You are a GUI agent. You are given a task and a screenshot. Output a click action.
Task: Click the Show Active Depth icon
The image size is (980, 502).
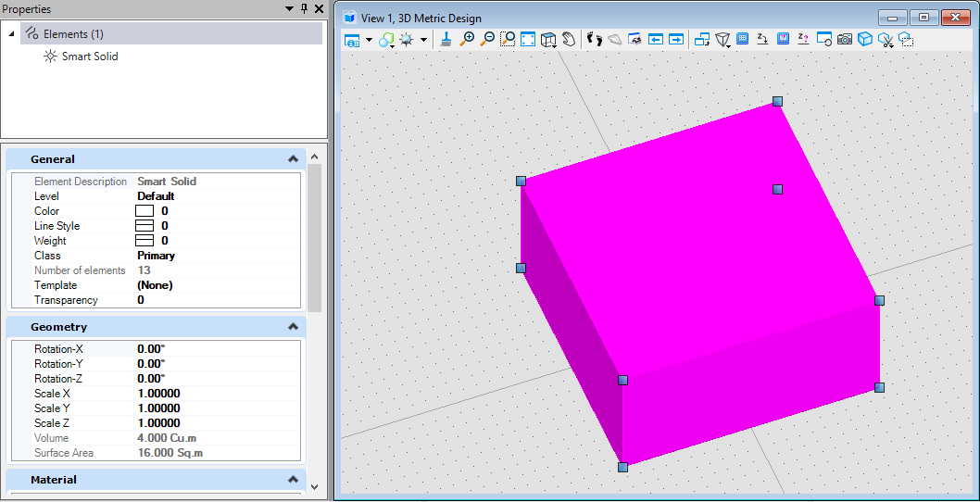[x=804, y=39]
